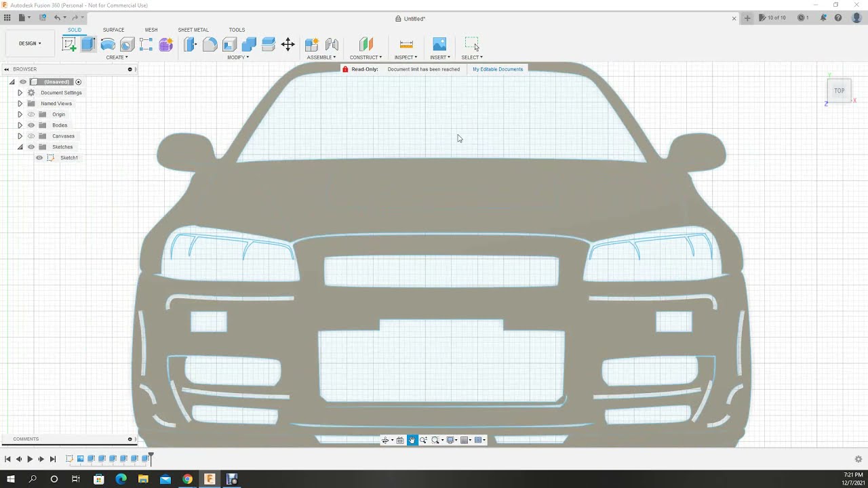
Task: Choose the Revolve tool
Action: point(108,45)
